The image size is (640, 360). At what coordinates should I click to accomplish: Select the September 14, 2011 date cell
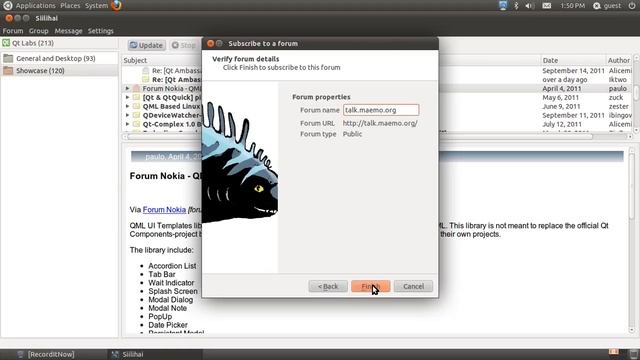point(573,71)
